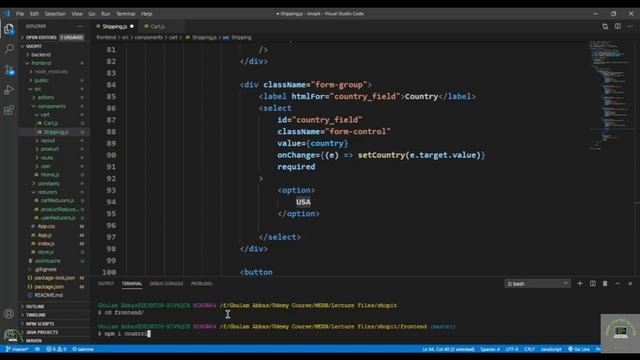The height and width of the screenshot is (360, 640).
Task: Open the Edit menu
Action: pyautogui.click(x=34, y=13)
